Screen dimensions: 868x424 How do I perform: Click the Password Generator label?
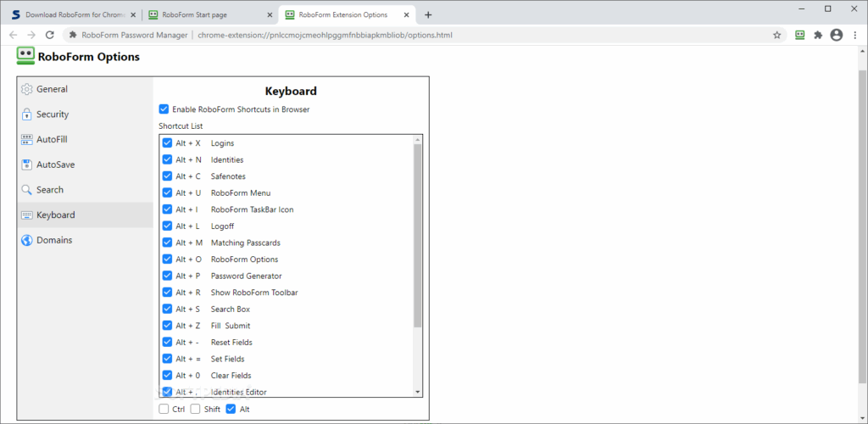pyautogui.click(x=247, y=276)
